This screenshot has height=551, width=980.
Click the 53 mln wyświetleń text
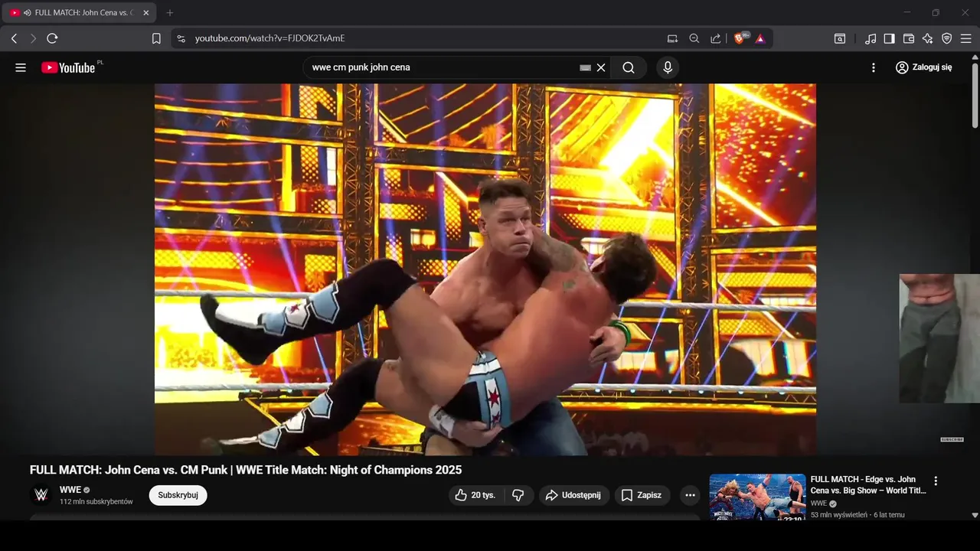[839, 515]
